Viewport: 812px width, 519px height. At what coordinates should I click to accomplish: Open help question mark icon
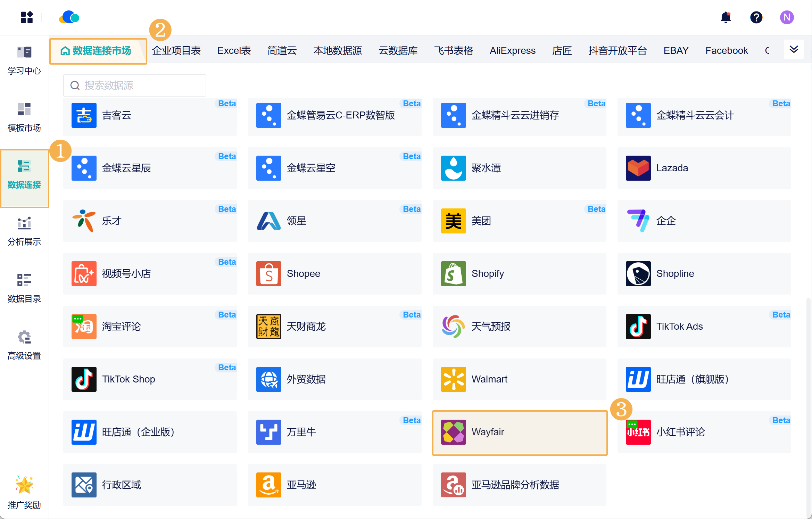[756, 17]
